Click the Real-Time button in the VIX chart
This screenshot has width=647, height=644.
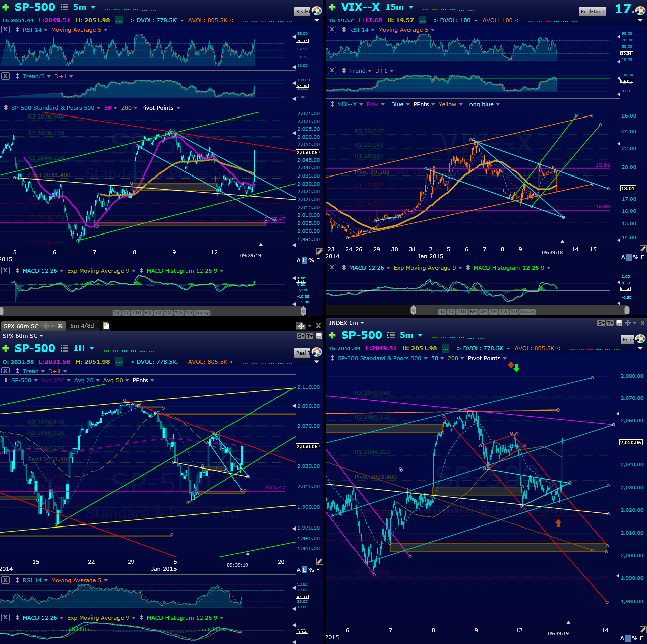tap(592, 11)
